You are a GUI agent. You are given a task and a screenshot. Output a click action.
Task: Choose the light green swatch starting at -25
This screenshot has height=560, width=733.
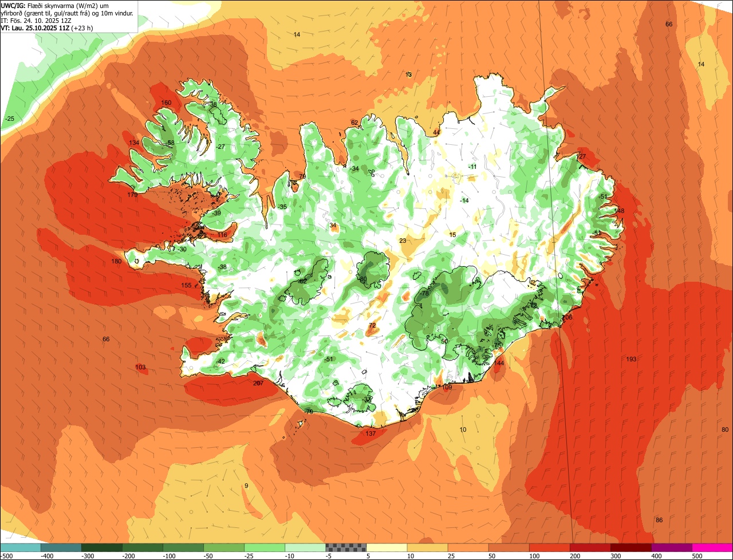tap(265, 547)
